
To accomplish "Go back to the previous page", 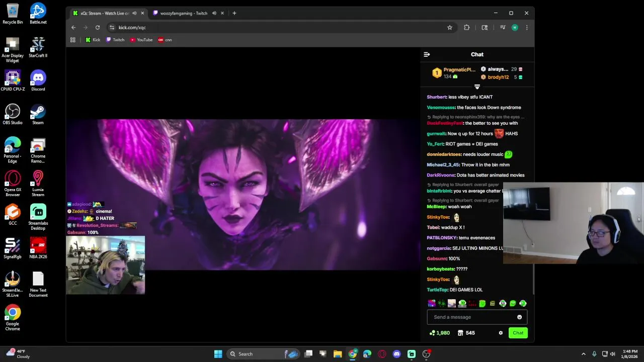I will [73, 28].
